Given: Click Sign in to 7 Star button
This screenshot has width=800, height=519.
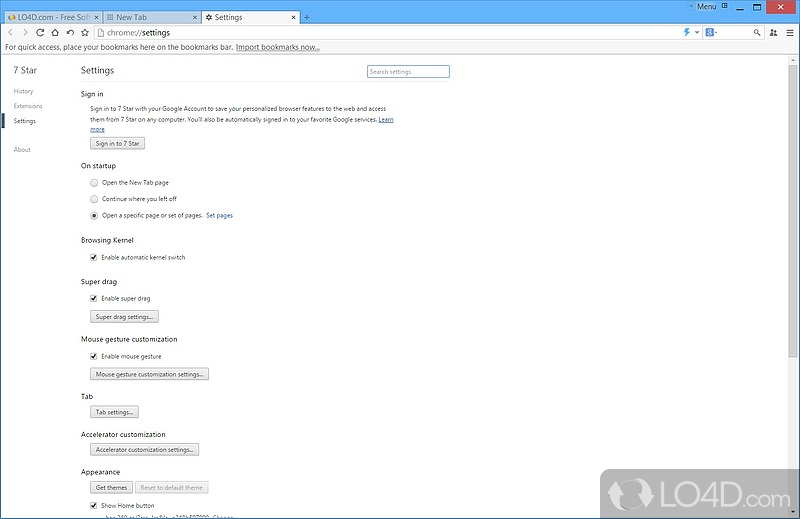Looking at the screenshot, I should (117, 143).
